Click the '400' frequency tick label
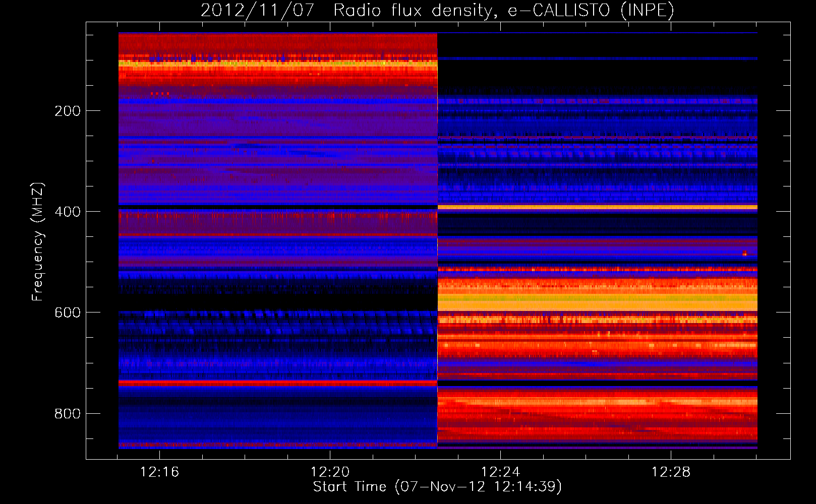This screenshot has width=816, height=504. tap(68, 212)
